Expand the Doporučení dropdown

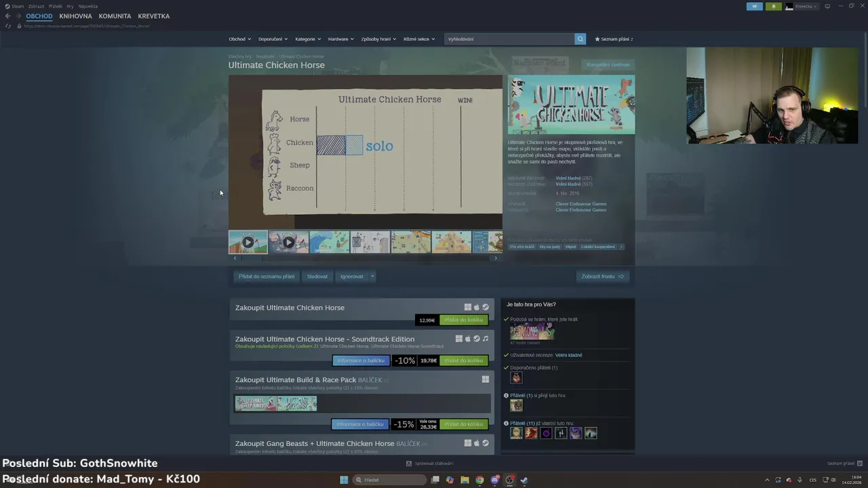[x=273, y=39]
